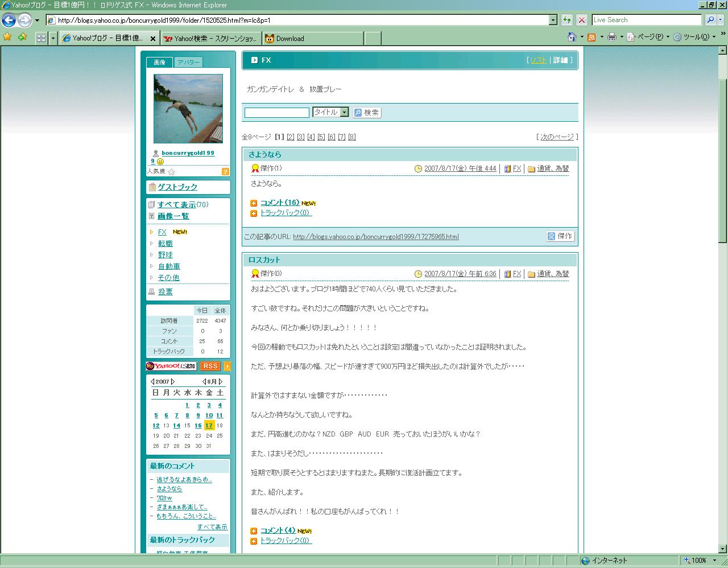Click the Stop loading red X icon
Image resolution: width=728 pixels, height=568 pixels.
coord(581,20)
